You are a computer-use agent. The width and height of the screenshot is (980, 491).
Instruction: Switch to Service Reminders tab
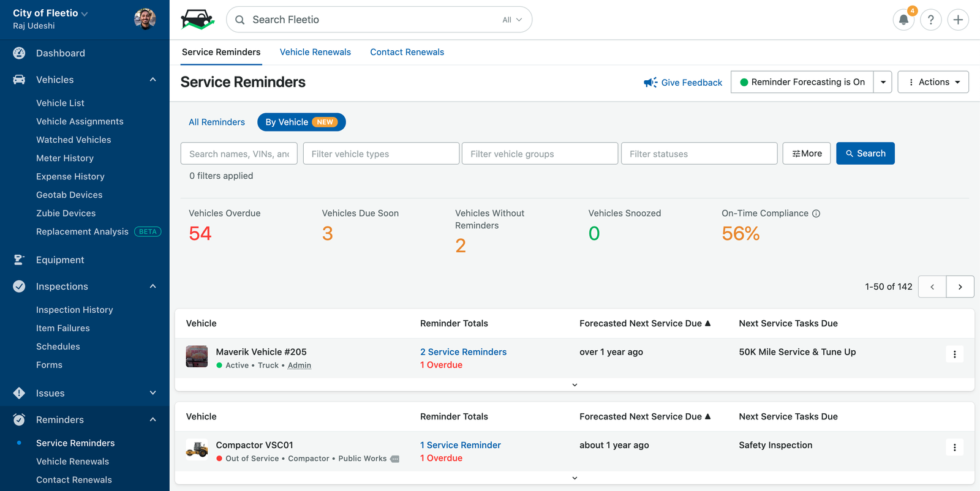coord(221,52)
